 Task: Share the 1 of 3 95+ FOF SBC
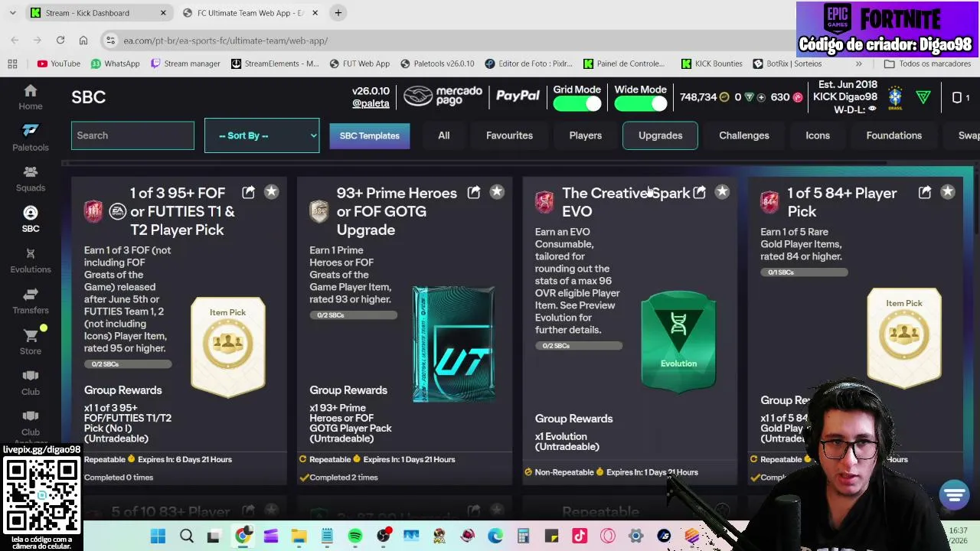[249, 192]
